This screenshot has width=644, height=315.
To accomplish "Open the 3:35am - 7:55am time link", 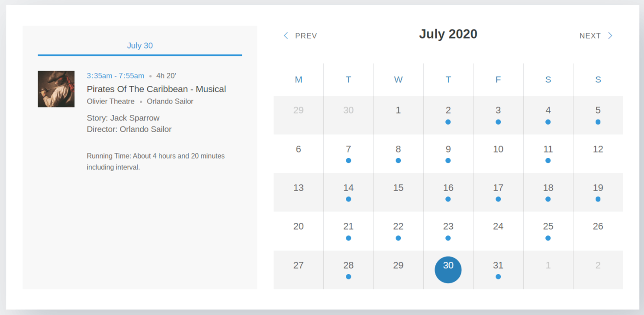I will pos(115,75).
